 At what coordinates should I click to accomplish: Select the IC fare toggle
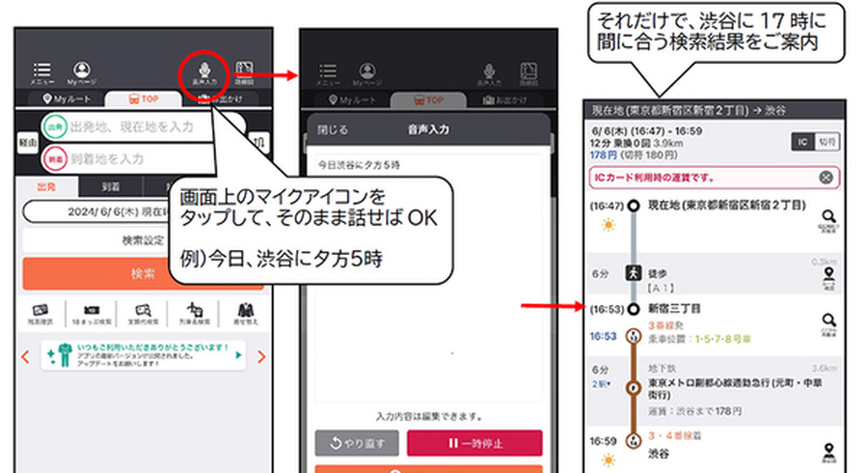click(801, 141)
